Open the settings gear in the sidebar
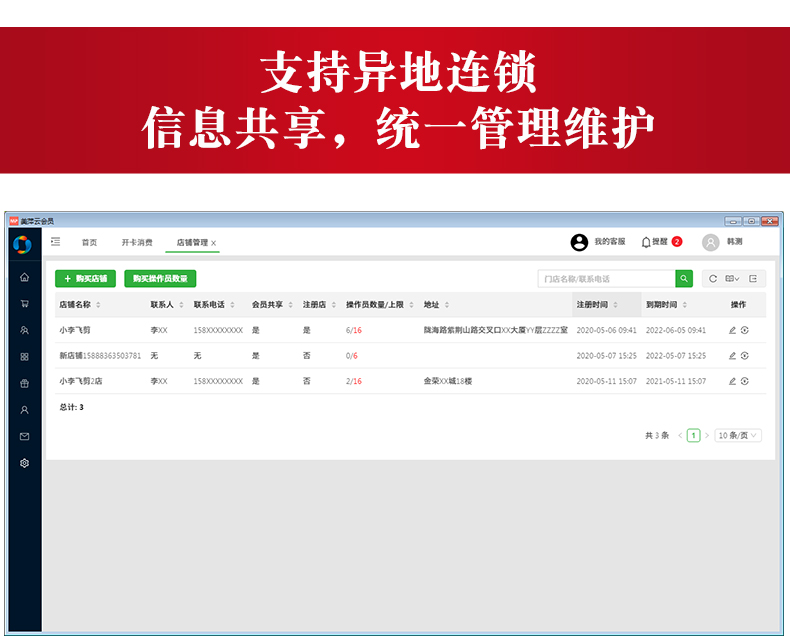This screenshot has height=636, width=790. point(24,463)
